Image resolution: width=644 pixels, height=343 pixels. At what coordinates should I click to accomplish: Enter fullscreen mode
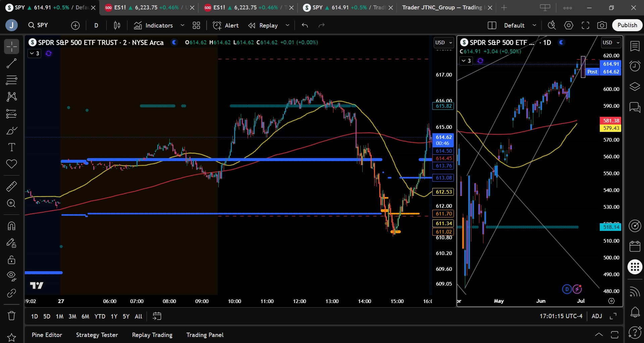click(x=585, y=25)
